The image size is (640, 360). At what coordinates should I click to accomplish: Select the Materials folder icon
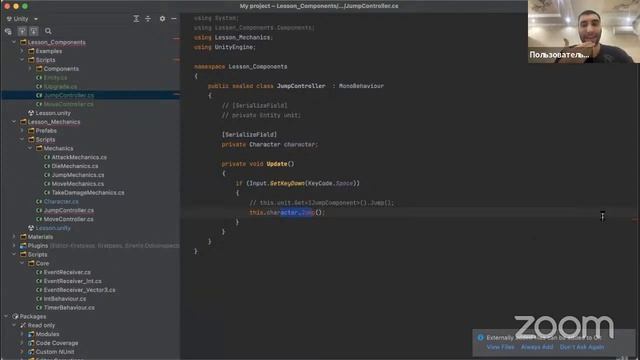(23, 237)
